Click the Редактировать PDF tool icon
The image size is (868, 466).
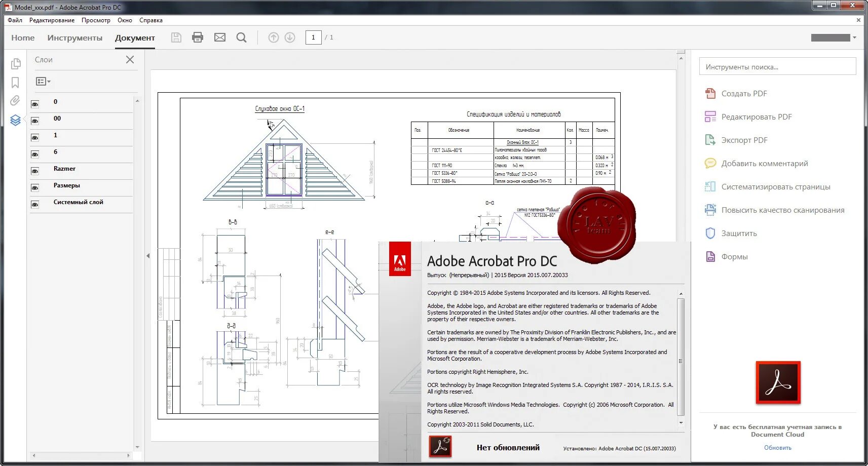click(710, 116)
